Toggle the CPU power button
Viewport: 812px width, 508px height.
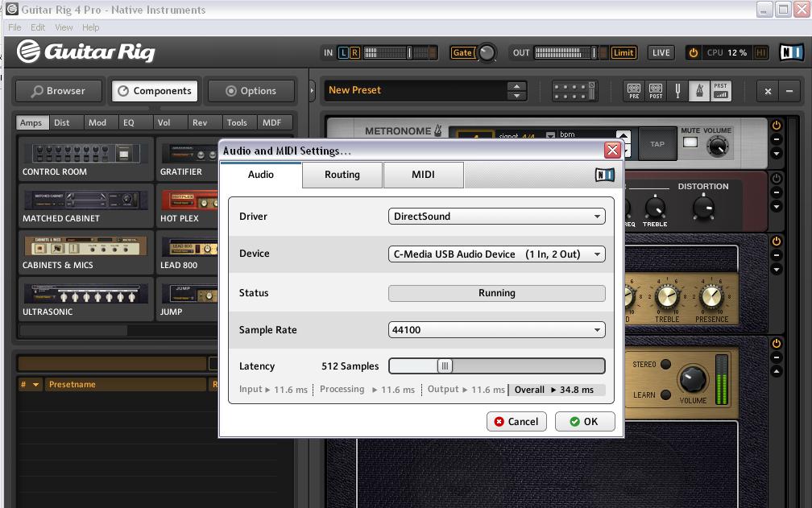(x=693, y=53)
